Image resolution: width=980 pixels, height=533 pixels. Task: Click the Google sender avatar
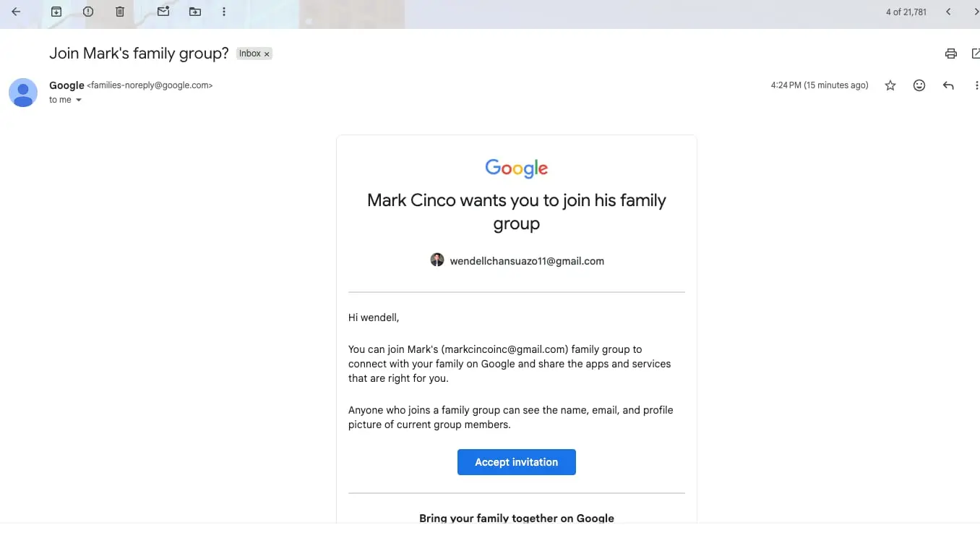click(x=23, y=93)
